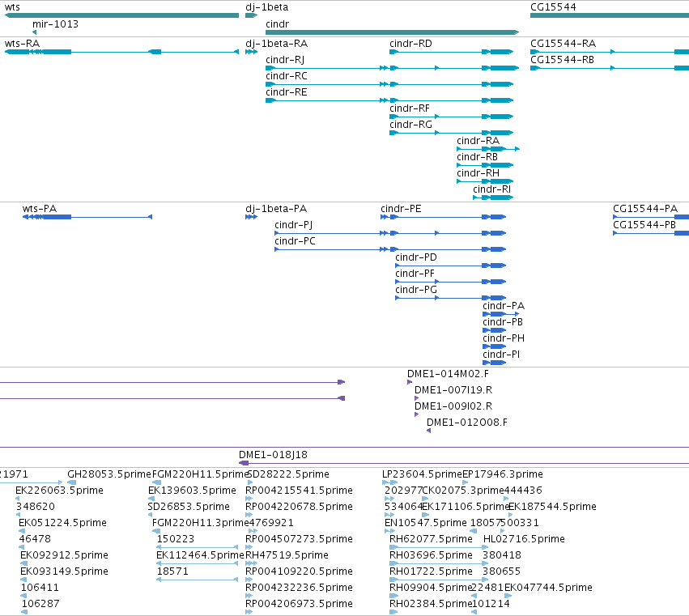Click the mir-1013 gene label
Viewport: 689px width, 616px height.
[55, 24]
